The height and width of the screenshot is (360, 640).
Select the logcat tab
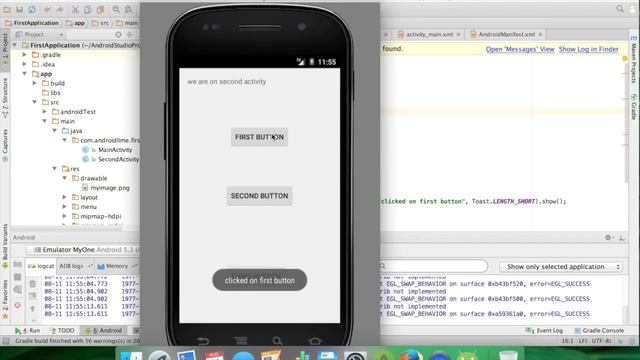pyautogui.click(x=41, y=266)
